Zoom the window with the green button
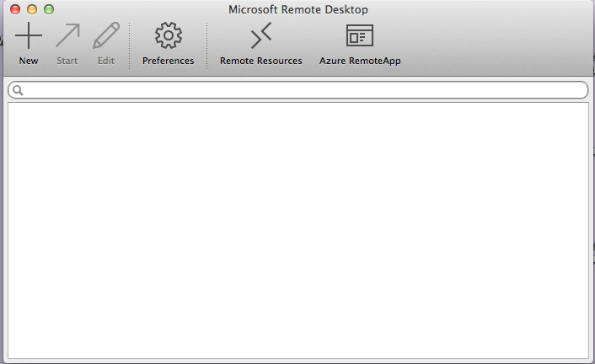 coord(49,9)
